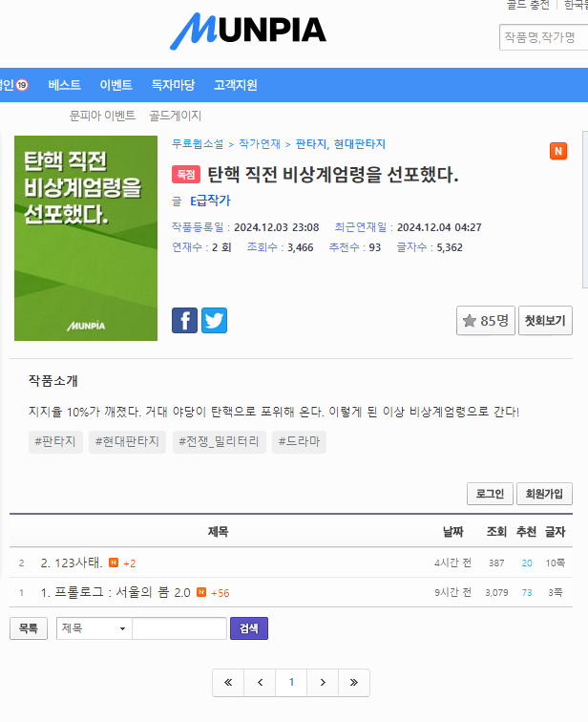The image size is (588, 722).
Task: Open the 제목 search type dropdown
Action: pos(94,628)
